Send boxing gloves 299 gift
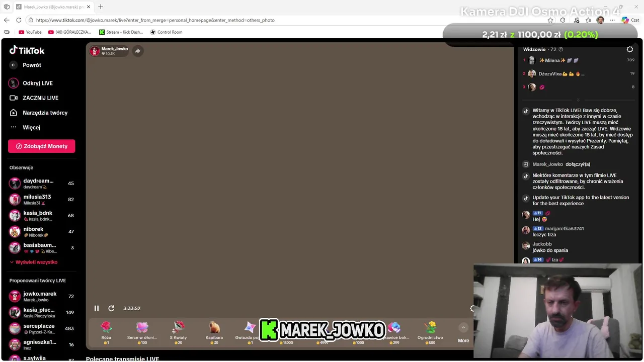This screenshot has height=362, width=644. 394,333
